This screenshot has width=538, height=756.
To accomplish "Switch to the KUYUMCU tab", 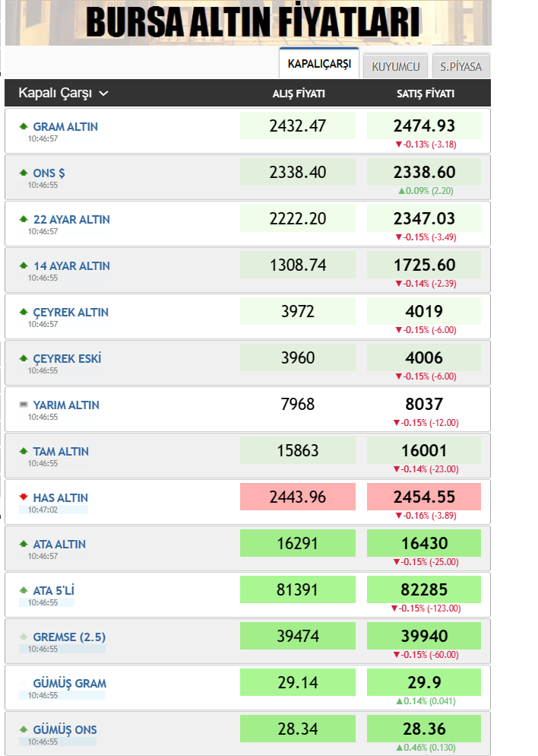I will click(x=395, y=67).
